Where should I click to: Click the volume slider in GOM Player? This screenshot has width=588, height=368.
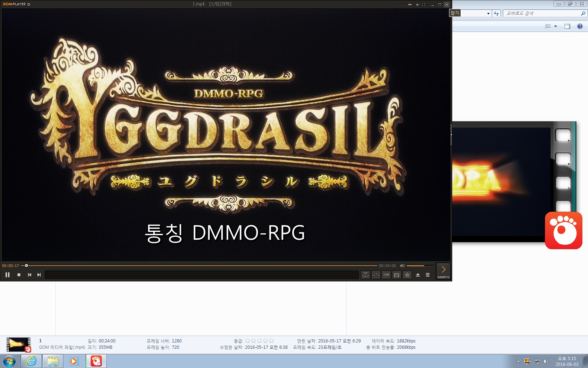pyautogui.click(x=420, y=266)
